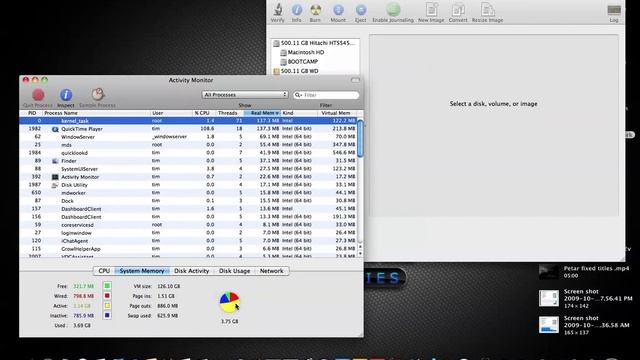
Task: Select the quicklookd process row
Action: click(x=188, y=153)
